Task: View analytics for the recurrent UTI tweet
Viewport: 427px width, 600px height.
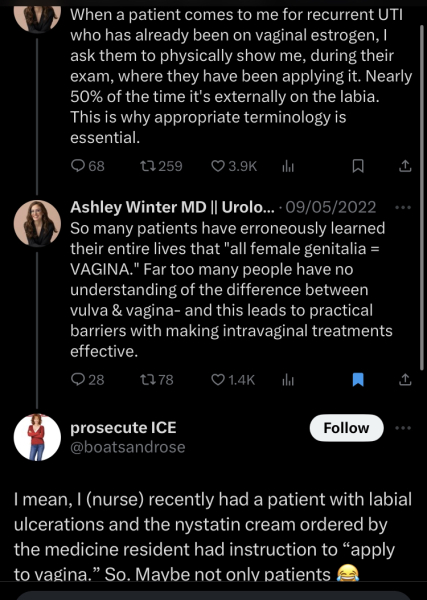Action: tap(288, 166)
